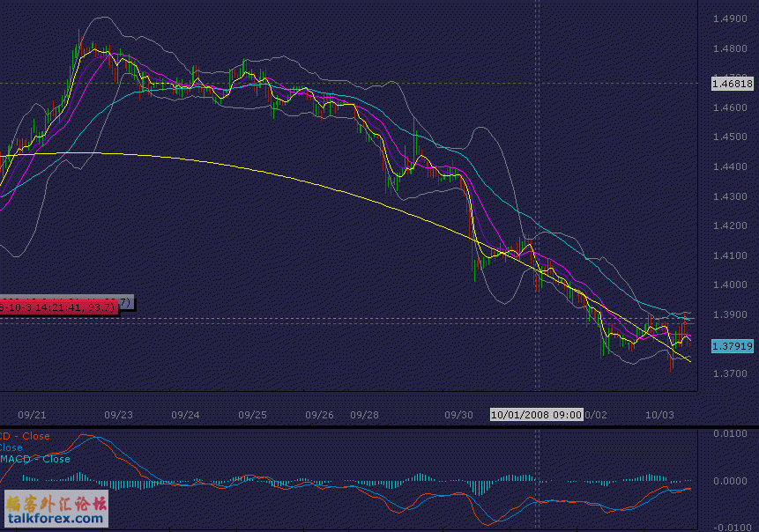
Task: Click the 0.0100 MACD scale label
Action: (x=730, y=433)
